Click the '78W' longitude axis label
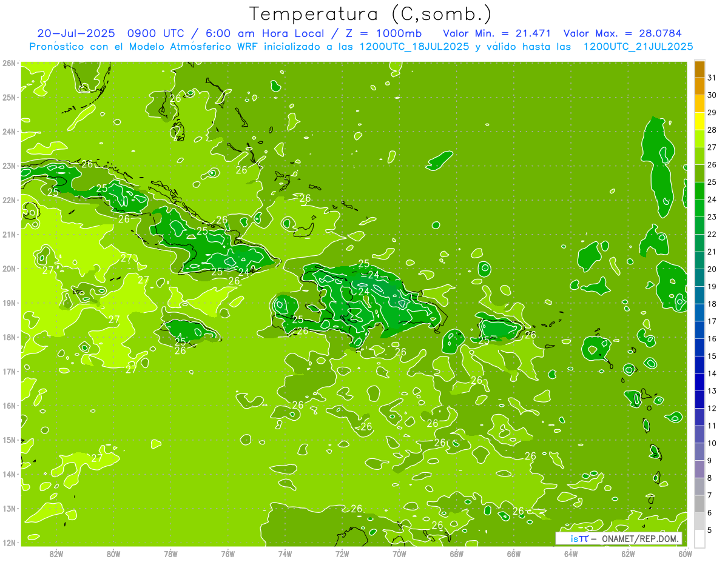728x562 pixels. [x=170, y=554]
